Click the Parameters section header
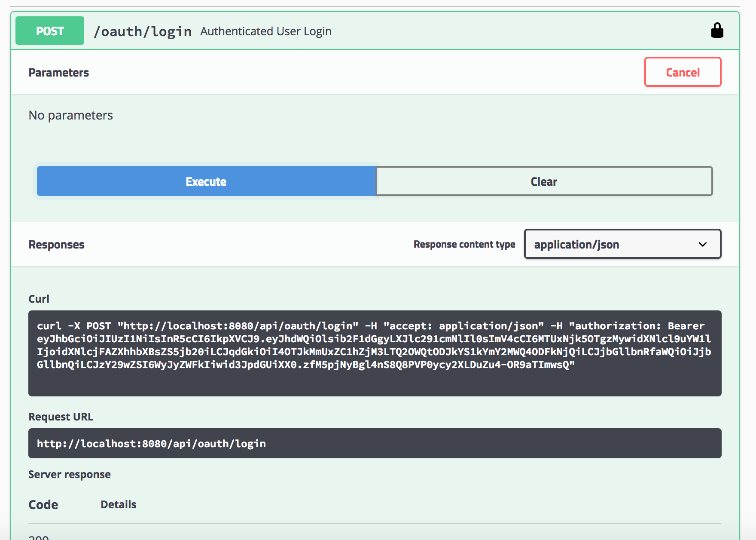This screenshot has height=540, width=756. point(59,72)
